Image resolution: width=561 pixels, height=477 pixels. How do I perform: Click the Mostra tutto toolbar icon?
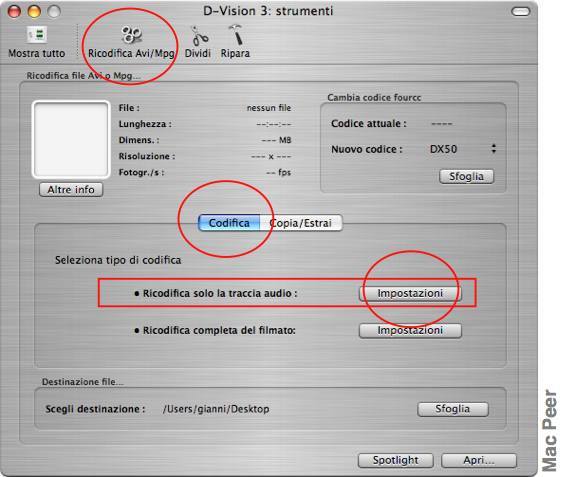(x=37, y=42)
